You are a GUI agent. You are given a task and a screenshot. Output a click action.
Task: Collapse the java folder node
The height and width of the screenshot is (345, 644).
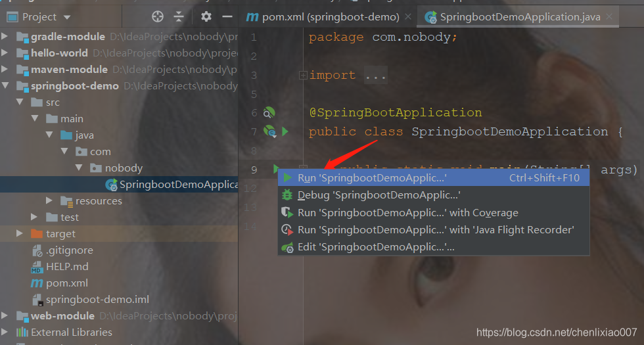50,135
